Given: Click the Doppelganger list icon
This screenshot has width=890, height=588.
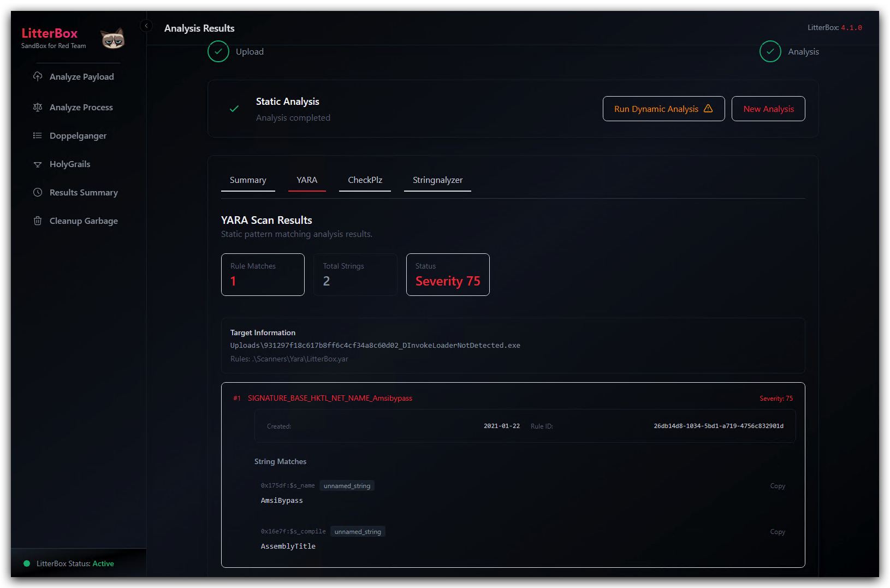Looking at the screenshot, I should click(x=38, y=135).
